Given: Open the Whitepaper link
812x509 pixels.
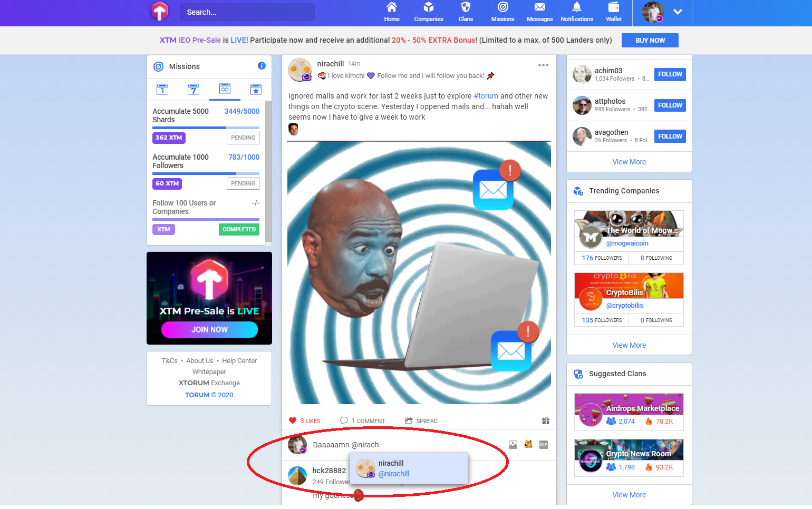Looking at the screenshot, I should click(x=209, y=371).
